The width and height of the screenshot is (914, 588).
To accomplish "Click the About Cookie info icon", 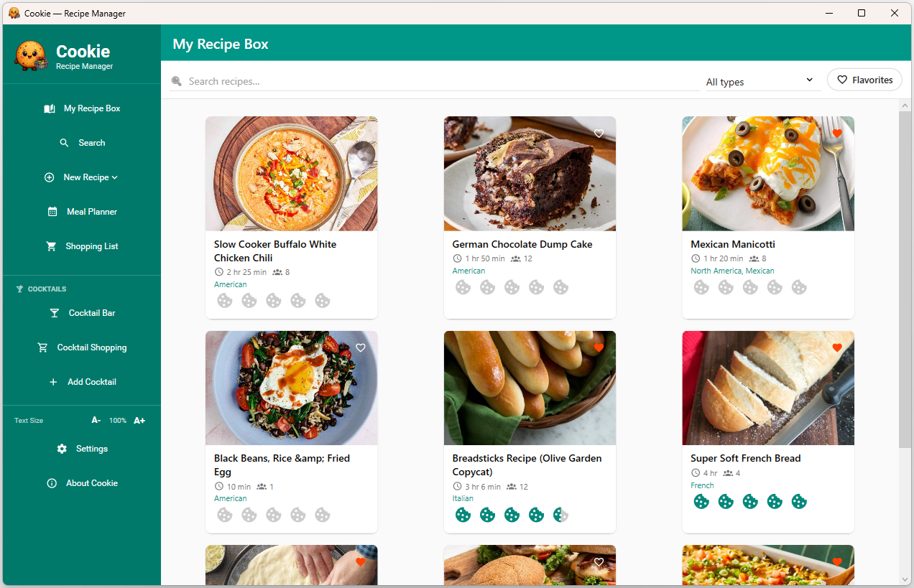I will [52, 483].
